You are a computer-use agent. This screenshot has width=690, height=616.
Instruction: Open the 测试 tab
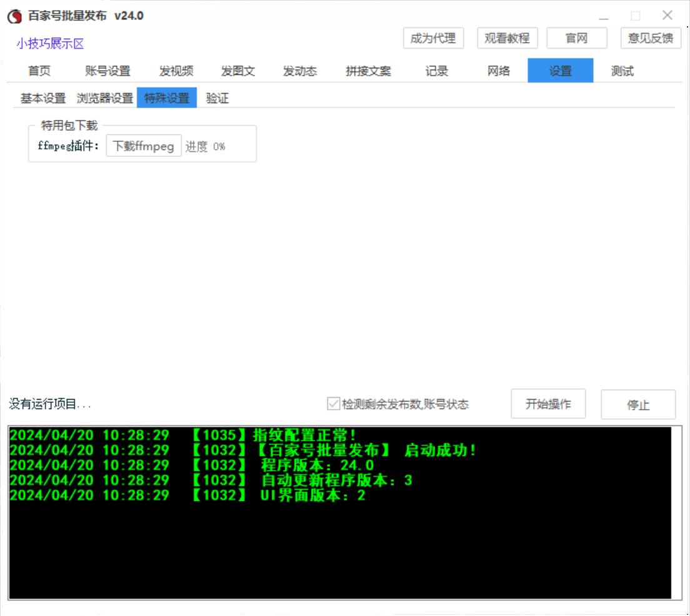[622, 71]
